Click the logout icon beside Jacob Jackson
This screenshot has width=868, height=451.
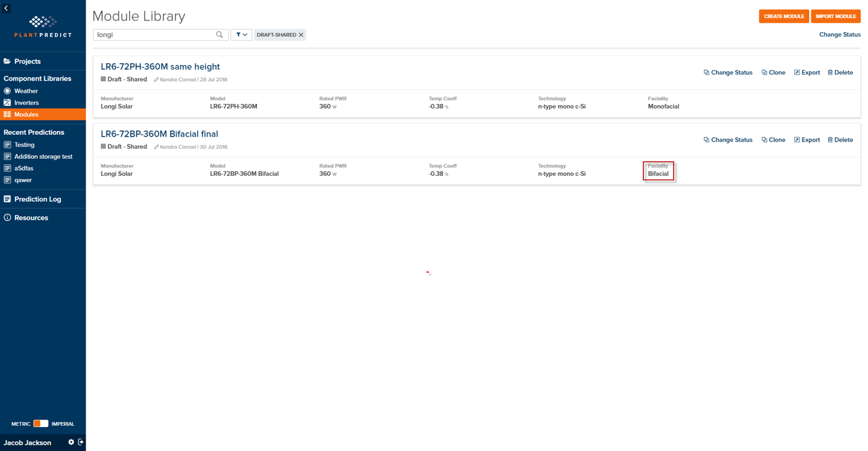(81, 442)
